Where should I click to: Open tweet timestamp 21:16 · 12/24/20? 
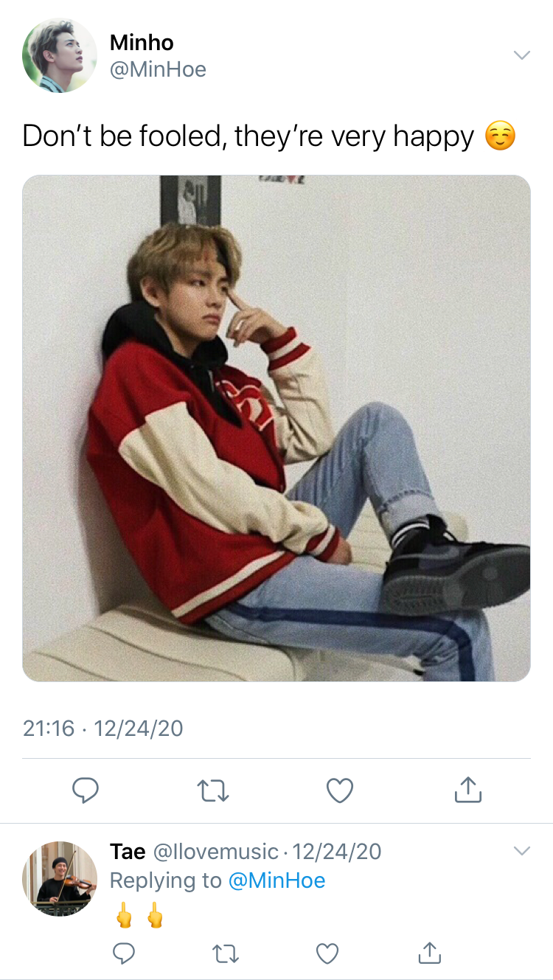(x=102, y=729)
